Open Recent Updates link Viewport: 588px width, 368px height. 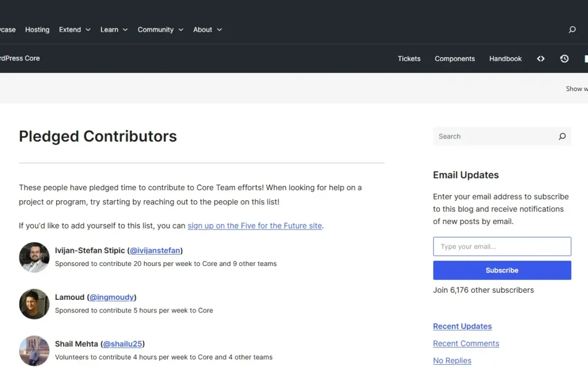click(x=462, y=327)
